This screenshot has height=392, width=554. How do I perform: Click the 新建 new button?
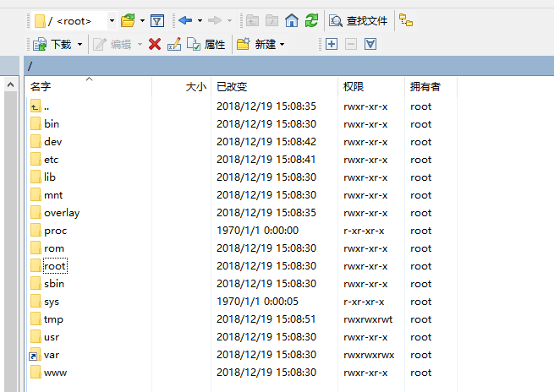256,45
